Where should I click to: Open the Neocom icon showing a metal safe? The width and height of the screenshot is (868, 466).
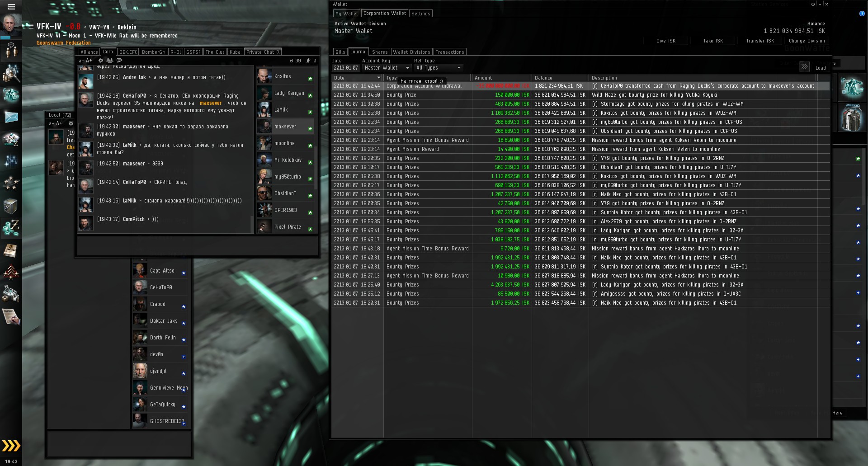[x=11, y=206]
